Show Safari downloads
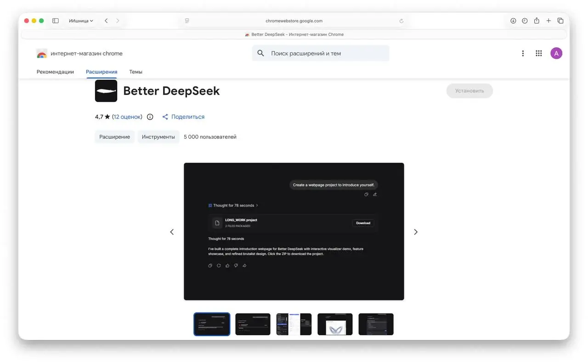Screen dimensions: 588x364 tap(513, 21)
